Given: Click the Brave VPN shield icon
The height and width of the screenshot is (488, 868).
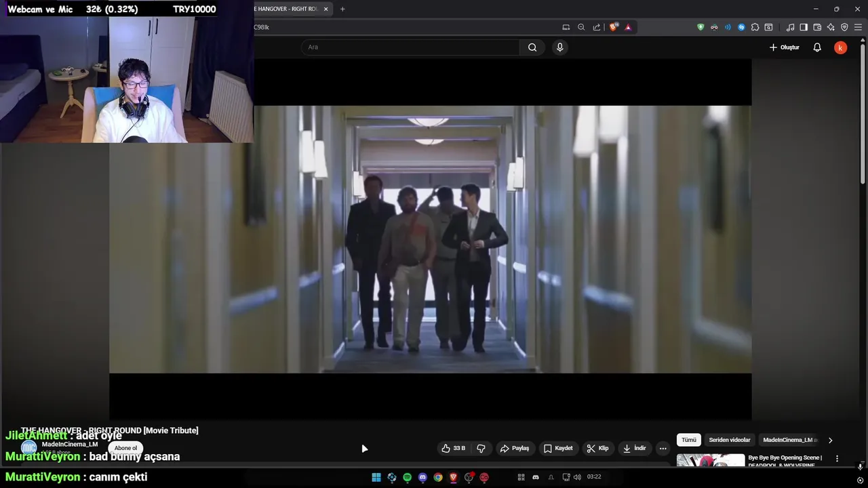Looking at the screenshot, I should point(844,27).
